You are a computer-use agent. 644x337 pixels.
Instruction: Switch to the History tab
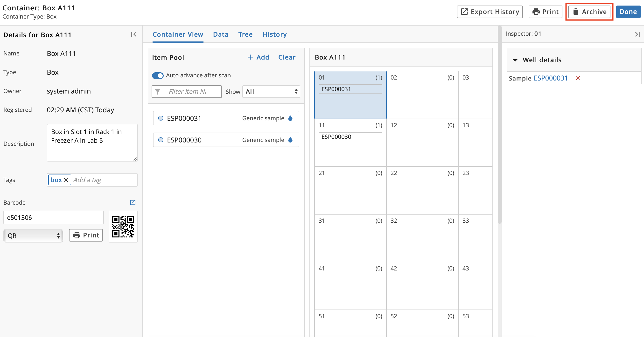(274, 34)
